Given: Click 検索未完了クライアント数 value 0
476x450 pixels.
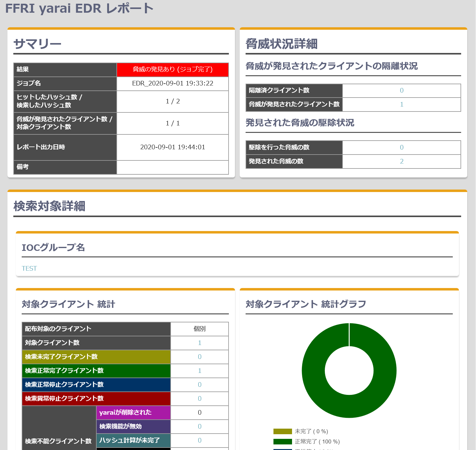Looking at the screenshot, I should point(200,357).
